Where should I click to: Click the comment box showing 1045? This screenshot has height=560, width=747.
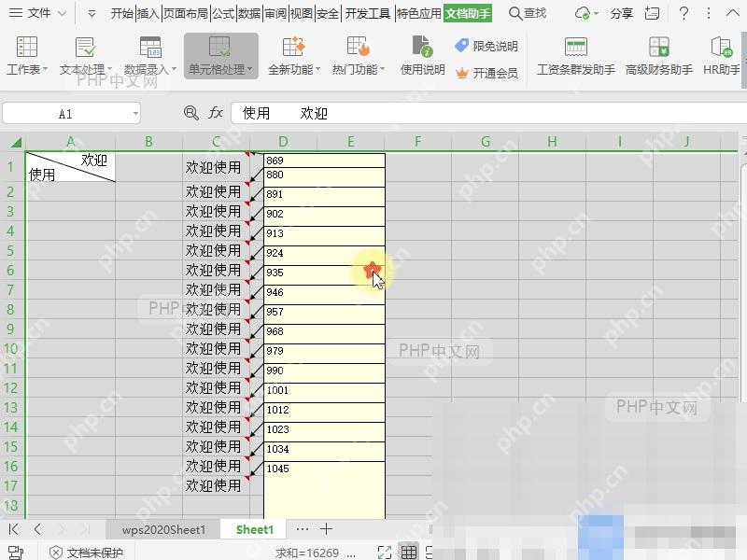click(x=324, y=490)
